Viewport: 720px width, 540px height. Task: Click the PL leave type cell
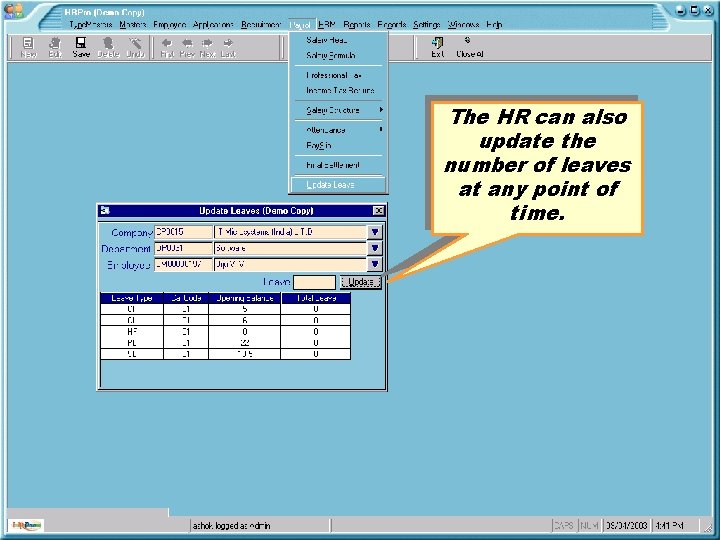(x=132, y=343)
